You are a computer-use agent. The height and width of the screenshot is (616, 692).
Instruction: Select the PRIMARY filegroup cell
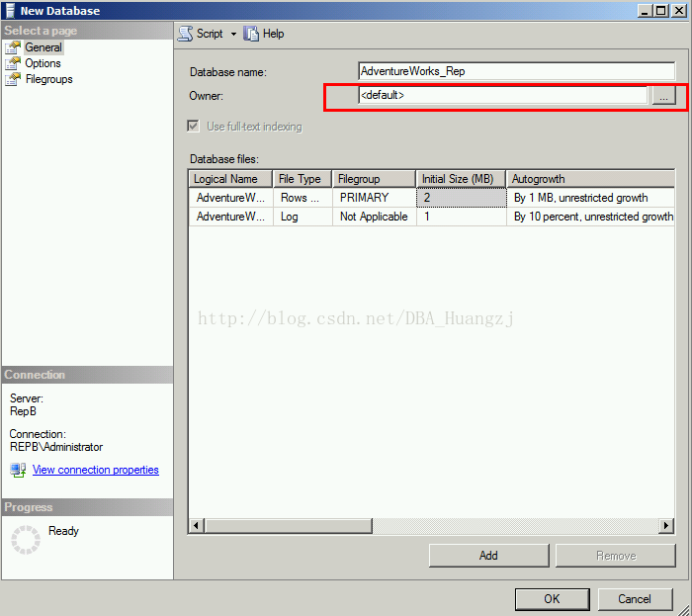tap(375, 197)
